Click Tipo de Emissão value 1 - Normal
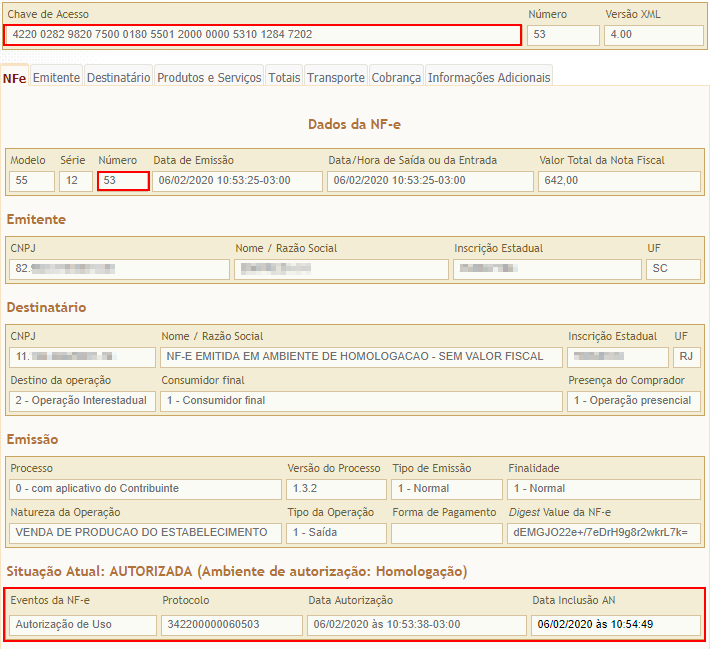716x649 pixels. point(447,489)
